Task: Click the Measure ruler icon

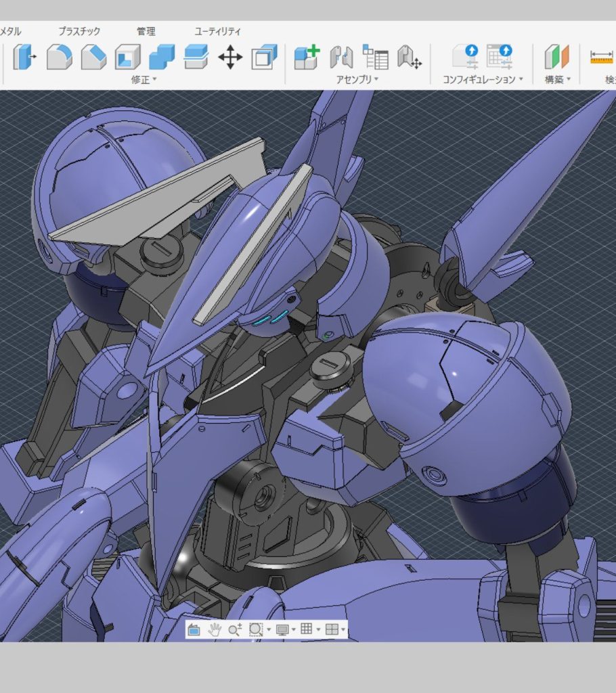Action: pos(602,57)
